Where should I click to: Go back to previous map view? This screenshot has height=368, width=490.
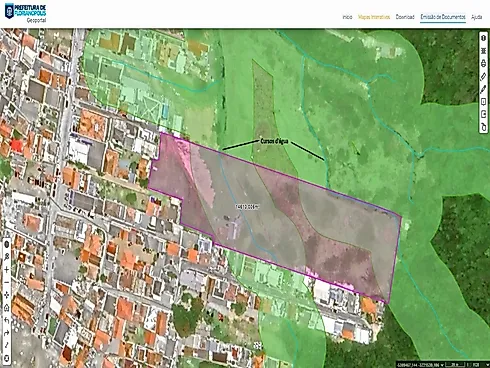(7, 320)
